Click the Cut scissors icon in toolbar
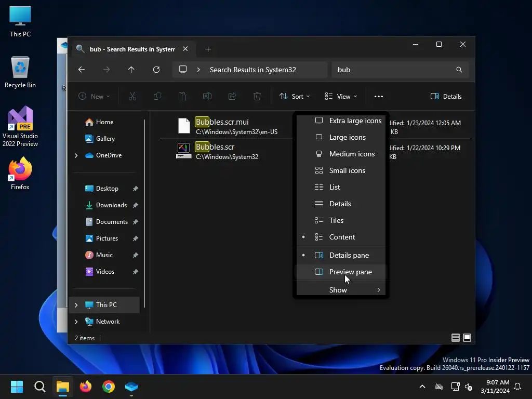The height and width of the screenshot is (399, 532). (132, 96)
